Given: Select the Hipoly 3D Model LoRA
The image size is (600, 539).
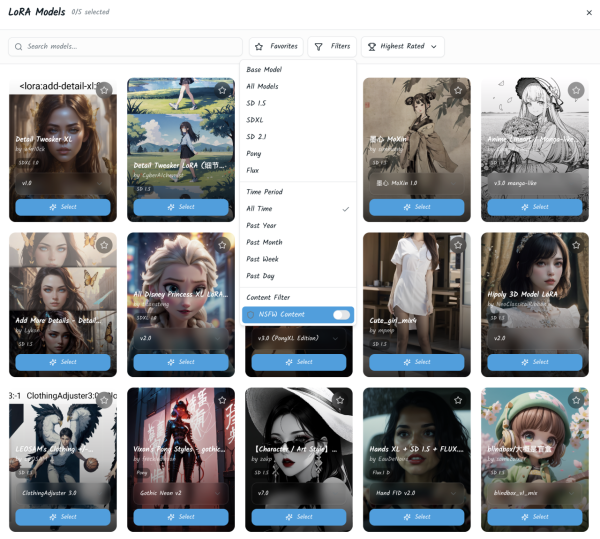Looking at the screenshot, I should tap(535, 362).
